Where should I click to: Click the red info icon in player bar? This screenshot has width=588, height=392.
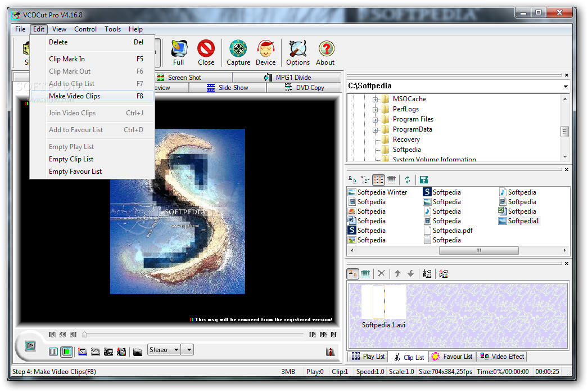point(331,352)
